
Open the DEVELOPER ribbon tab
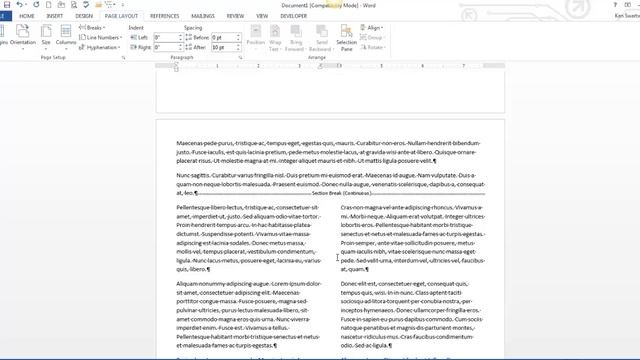pos(293,16)
